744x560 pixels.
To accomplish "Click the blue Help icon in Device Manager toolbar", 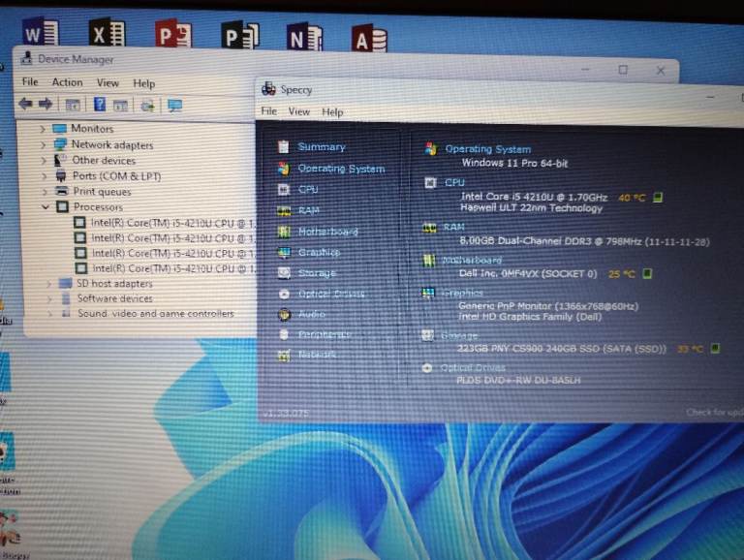I will [x=99, y=105].
